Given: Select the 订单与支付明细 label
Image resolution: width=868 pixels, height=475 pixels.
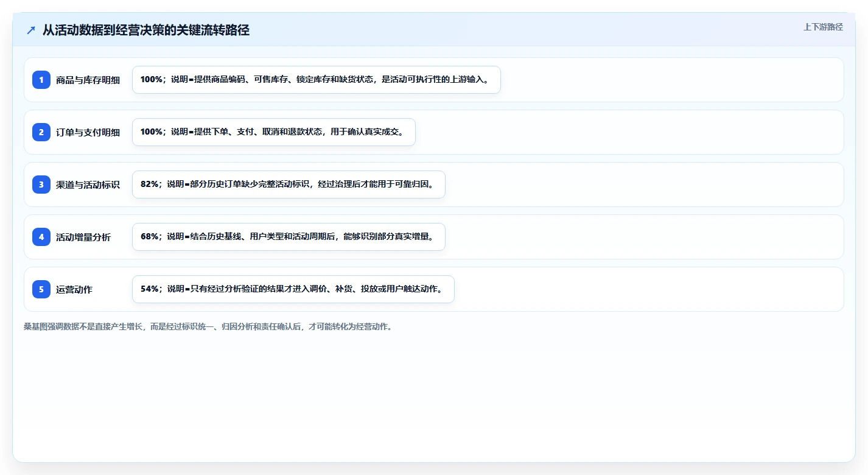Looking at the screenshot, I should (x=88, y=132).
